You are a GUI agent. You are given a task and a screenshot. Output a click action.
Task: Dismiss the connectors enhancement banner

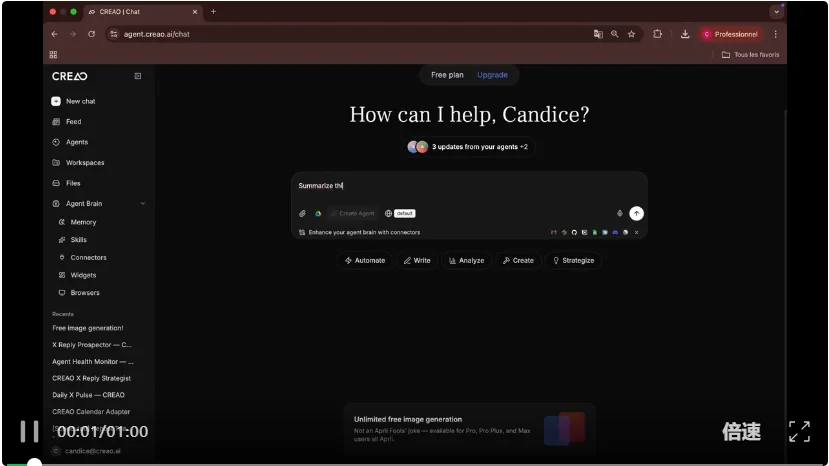pyautogui.click(x=637, y=232)
